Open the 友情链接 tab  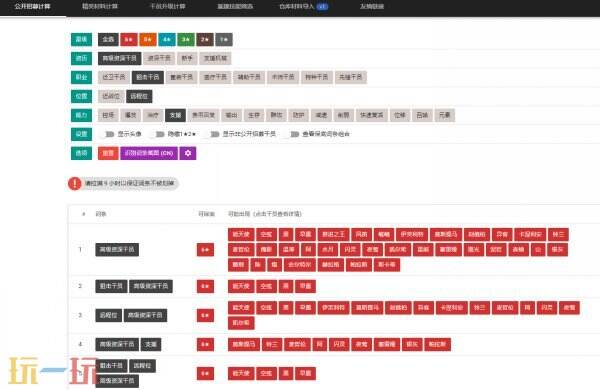coord(372,7)
